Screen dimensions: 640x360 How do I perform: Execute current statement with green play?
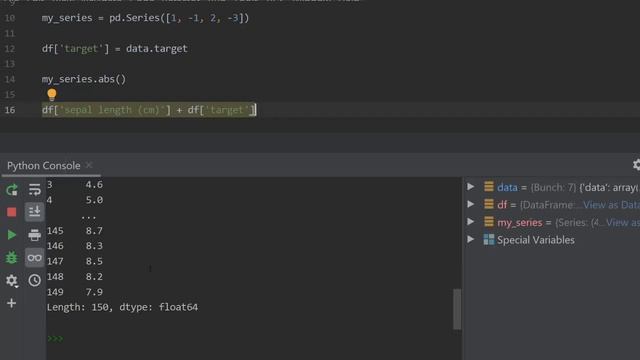point(11,235)
